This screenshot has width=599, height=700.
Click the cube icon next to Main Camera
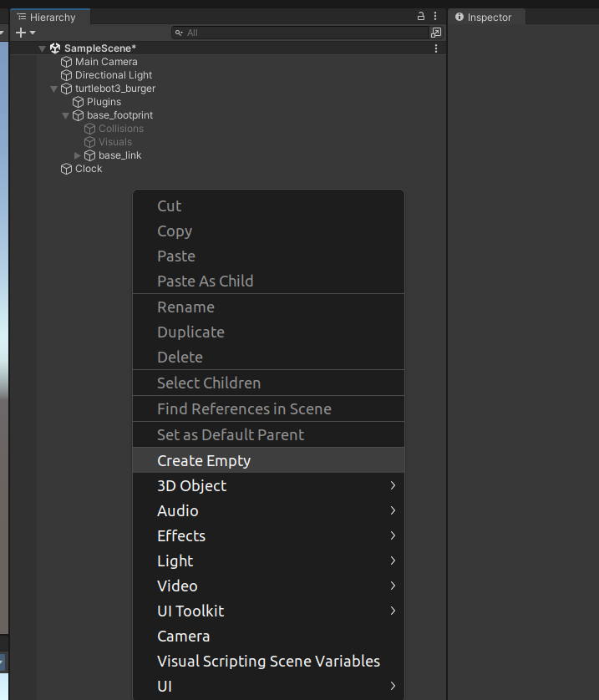click(x=67, y=61)
